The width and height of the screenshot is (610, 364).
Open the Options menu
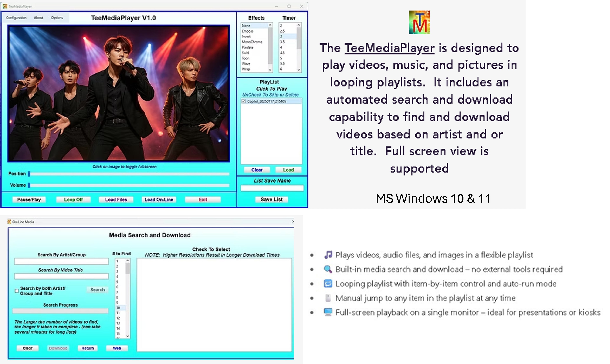pyautogui.click(x=57, y=18)
